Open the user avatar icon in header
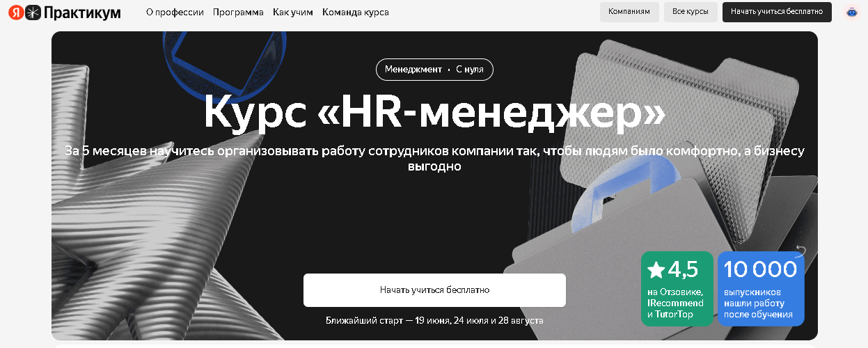 click(x=851, y=12)
